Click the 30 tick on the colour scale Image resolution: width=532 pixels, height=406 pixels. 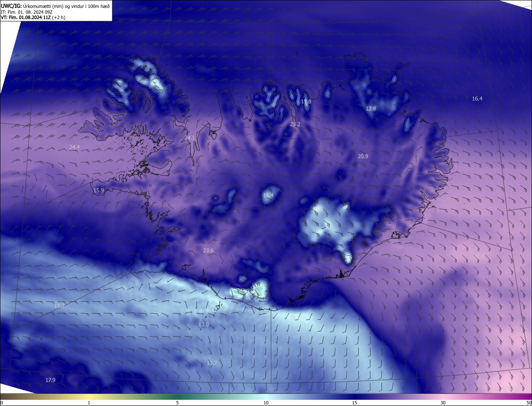point(443,403)
